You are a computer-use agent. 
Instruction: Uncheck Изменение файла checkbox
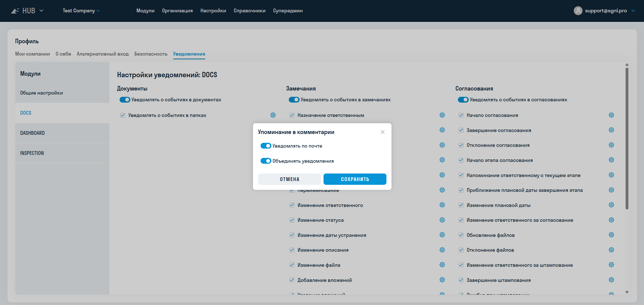(292, 265)
